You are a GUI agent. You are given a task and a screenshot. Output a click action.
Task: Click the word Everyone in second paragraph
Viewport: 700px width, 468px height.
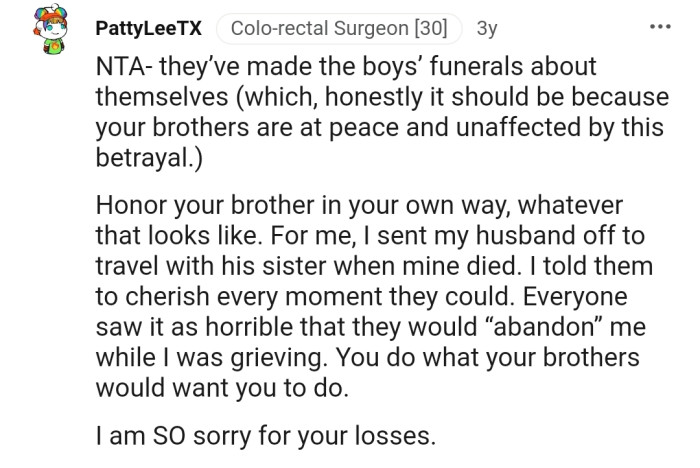tap(575, 297)
